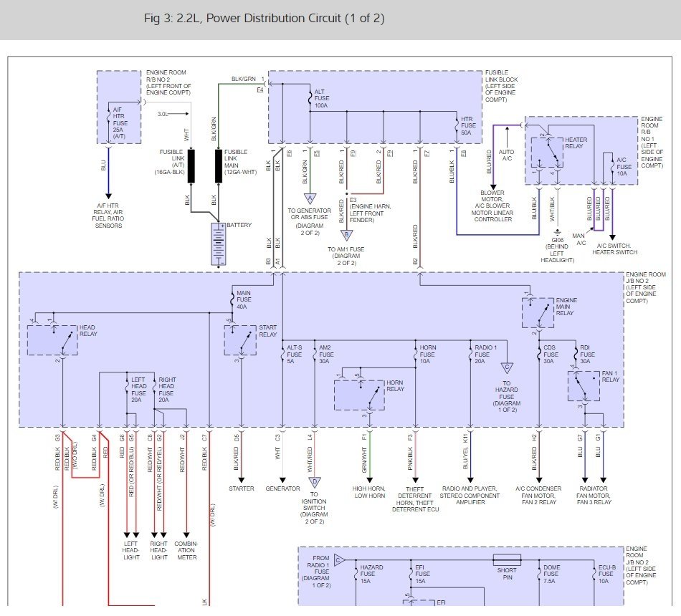Click the Fan 1 Relay switch box
This screenshot has height=616, width=681.
click(584, 386)
